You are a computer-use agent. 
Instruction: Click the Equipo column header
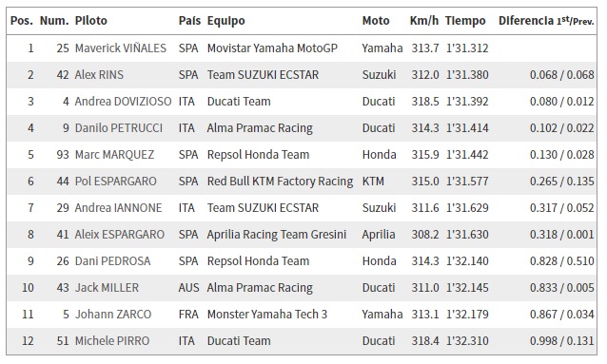pos(226,21)
